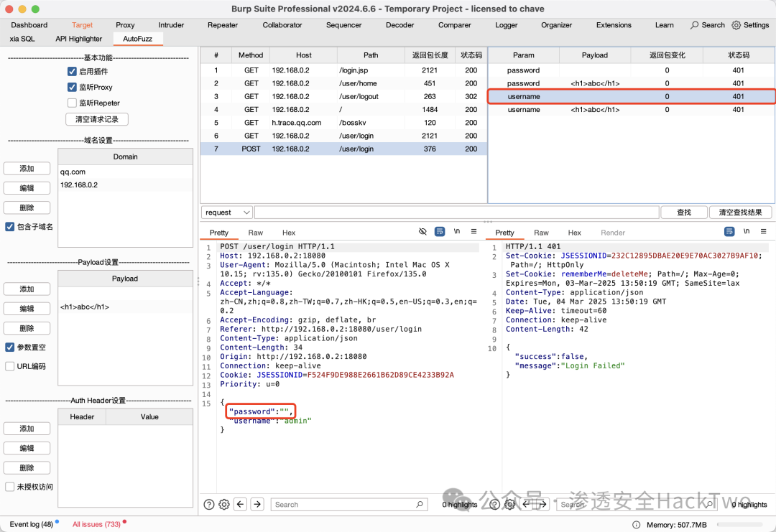Click the Search field below request pane
Image resolution: width=776 pixels, height=532 pixels.
pyautogui.click(x=349, y=504)
